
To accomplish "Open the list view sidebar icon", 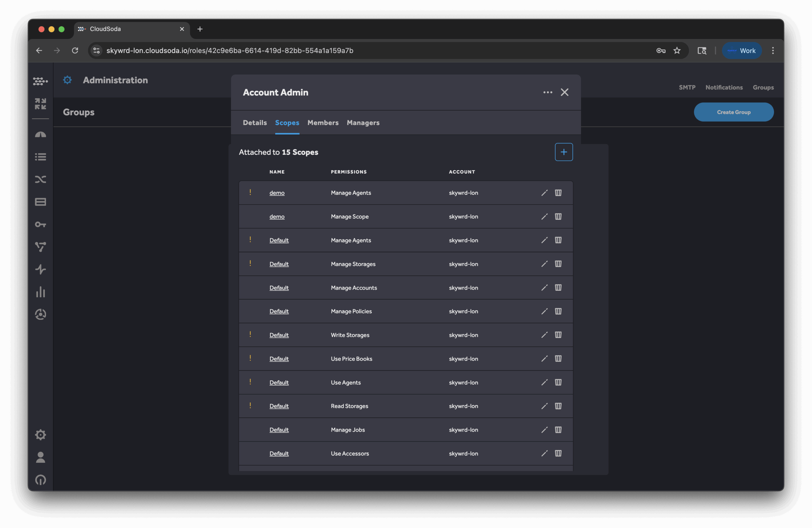I will 40,157.
